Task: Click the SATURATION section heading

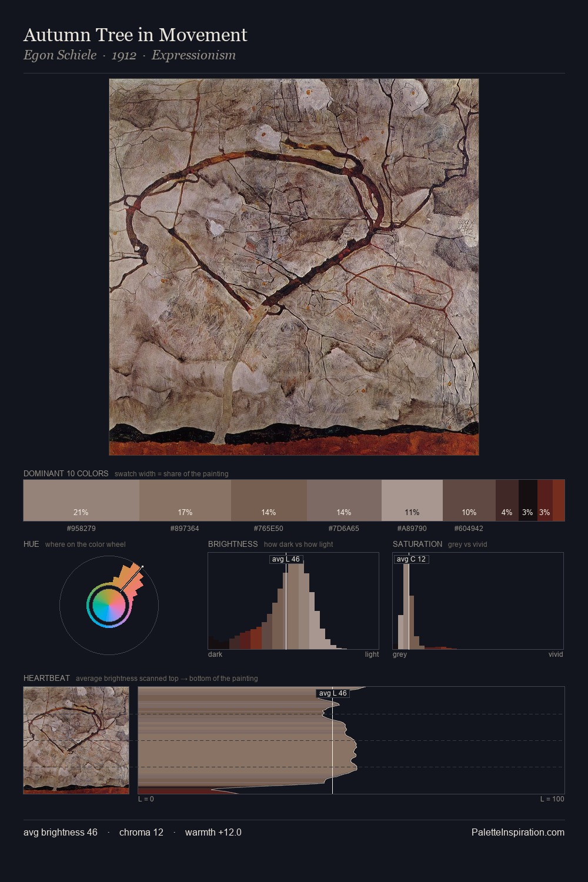Action: [x=417, y=544]
